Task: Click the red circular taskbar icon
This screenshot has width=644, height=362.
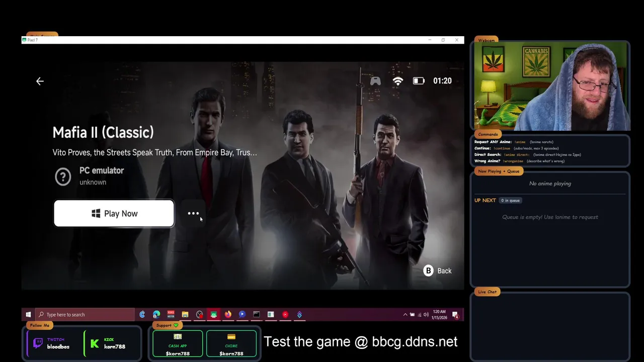Action: [285, 315]
